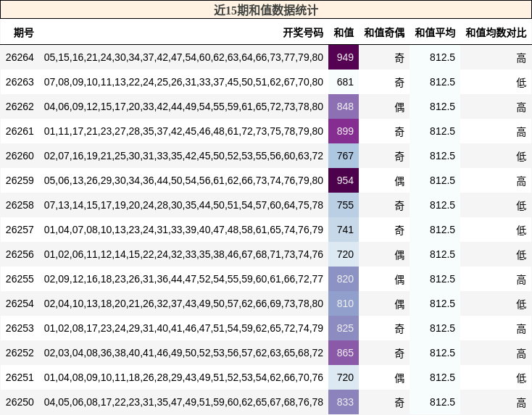The height and width of the screenshot is (415, 532).
Task: Select period number 26251
Action: click(x=20, y=377)
